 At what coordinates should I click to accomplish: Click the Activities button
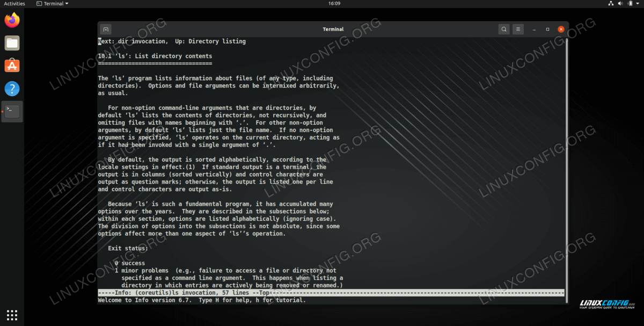click(x=14, y=4)
